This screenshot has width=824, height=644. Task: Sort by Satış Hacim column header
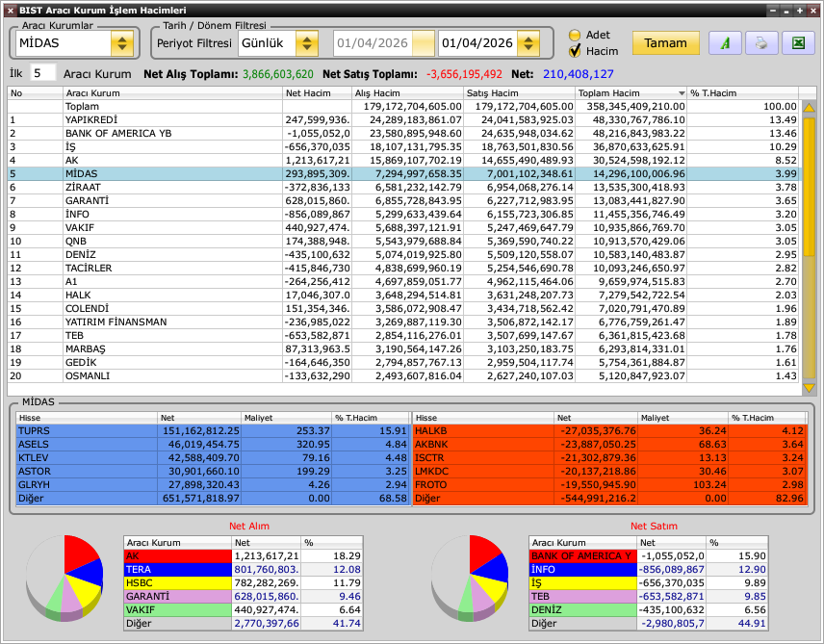(519, 93)
